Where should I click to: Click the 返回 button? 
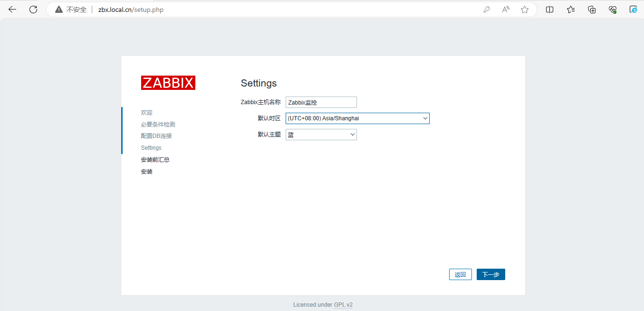click(460, 274)
